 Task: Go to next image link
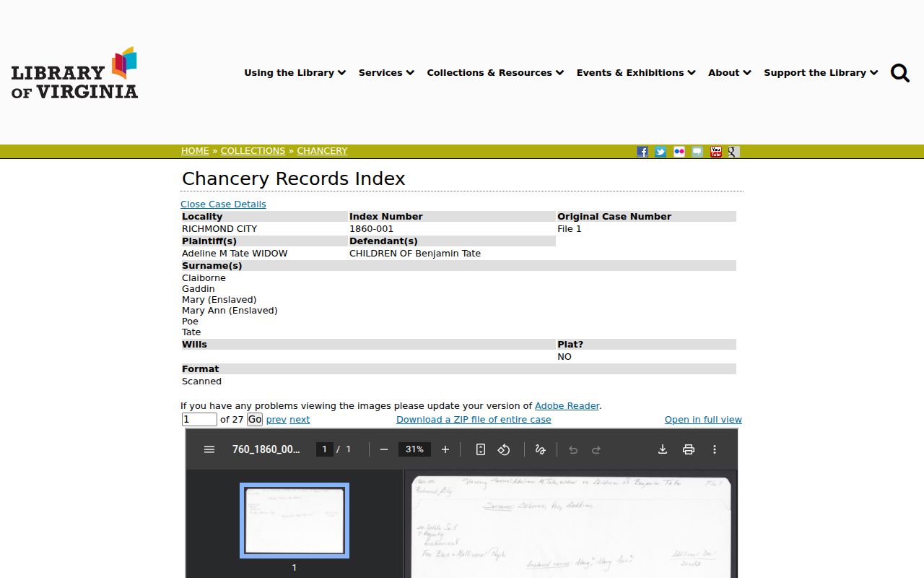click(300, 420)
